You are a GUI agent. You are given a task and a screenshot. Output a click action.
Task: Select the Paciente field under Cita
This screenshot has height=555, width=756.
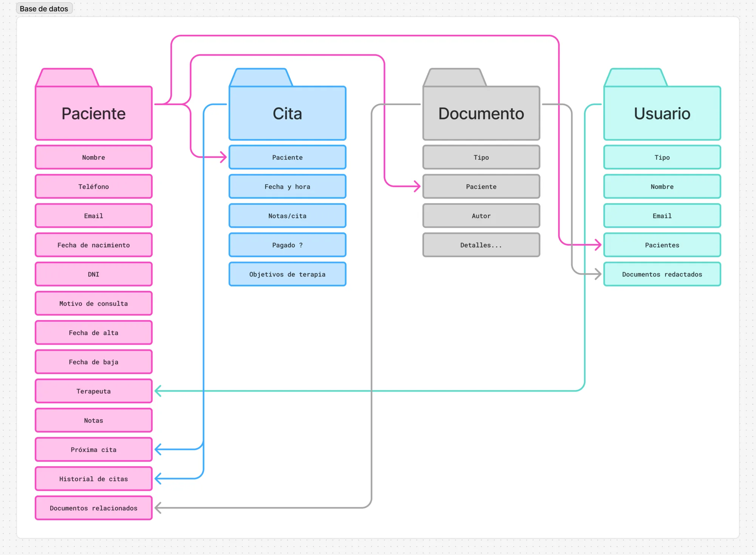point(287,157)
